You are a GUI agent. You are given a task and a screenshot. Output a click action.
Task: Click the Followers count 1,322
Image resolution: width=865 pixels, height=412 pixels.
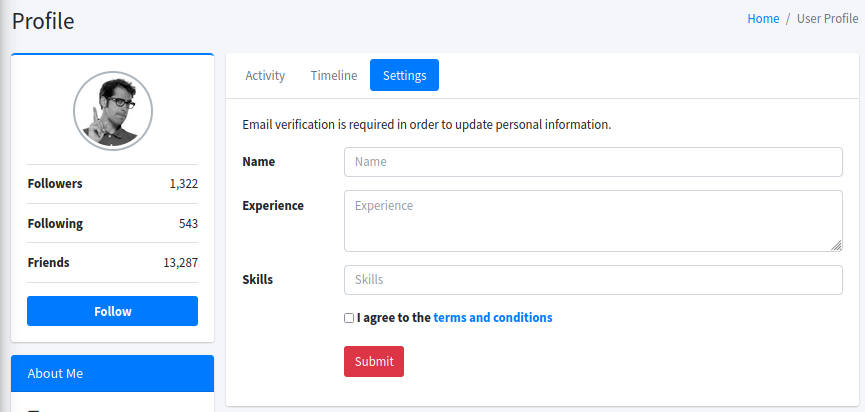tap(183, 184)
